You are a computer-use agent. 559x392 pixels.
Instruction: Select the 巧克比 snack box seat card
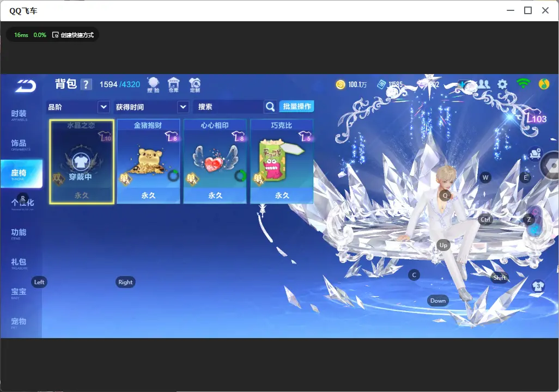pos(282,162)
